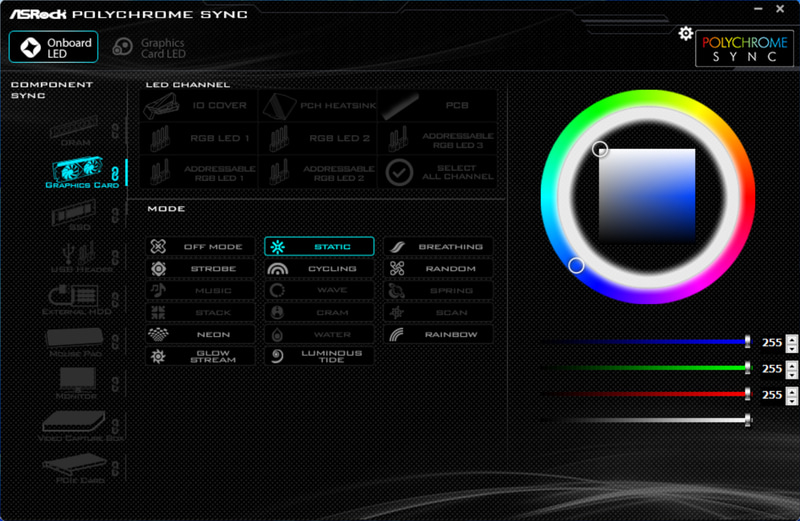Select Scan lighting mode
Image resolution: width=800 pixels, height=521 pixels.
click(438, 312)
